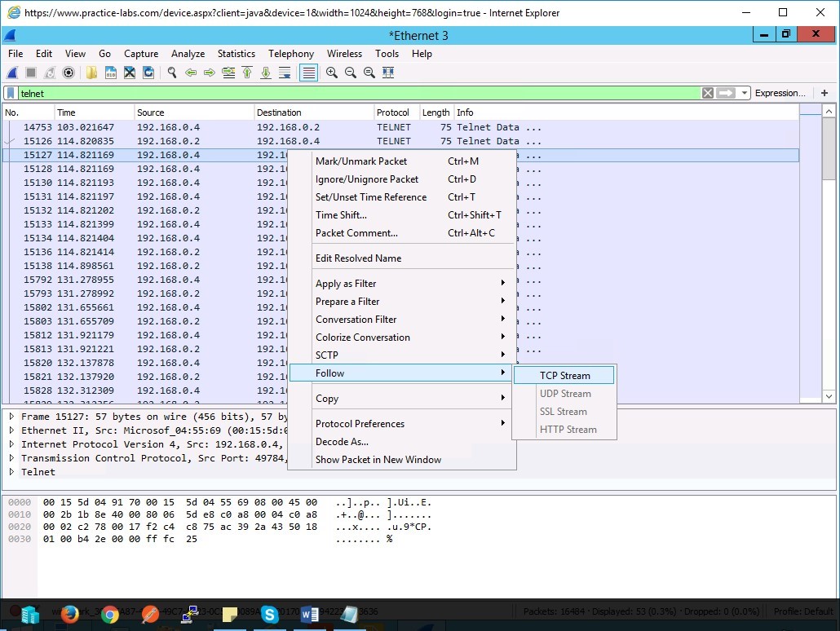Select packet number 14753 row
Viewport: 840px width, 631px height.
pos(400,127)
